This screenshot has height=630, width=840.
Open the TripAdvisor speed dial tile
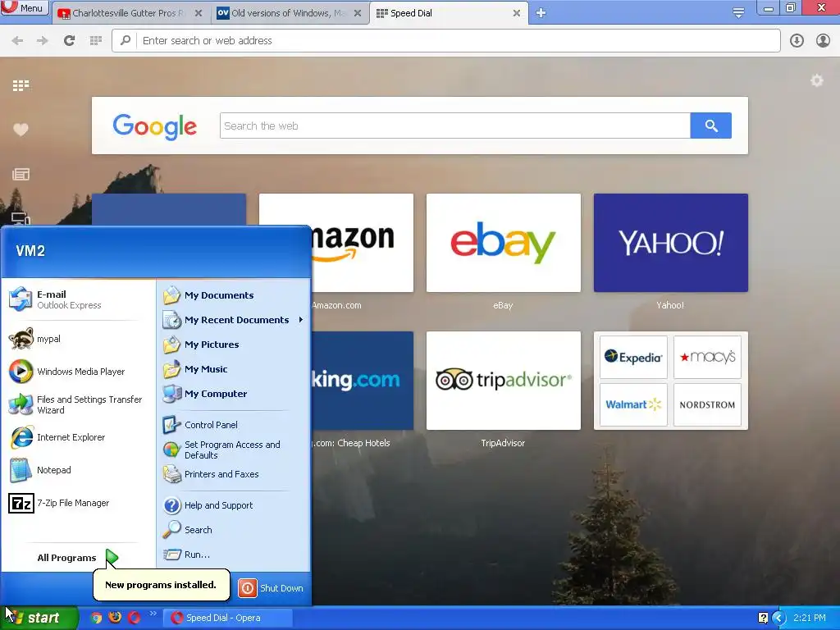[503, 381]
